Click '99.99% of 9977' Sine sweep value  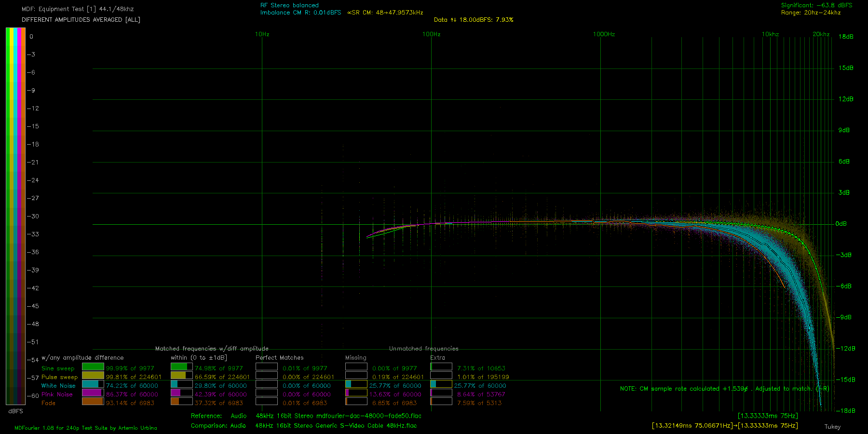coord(130,368)
